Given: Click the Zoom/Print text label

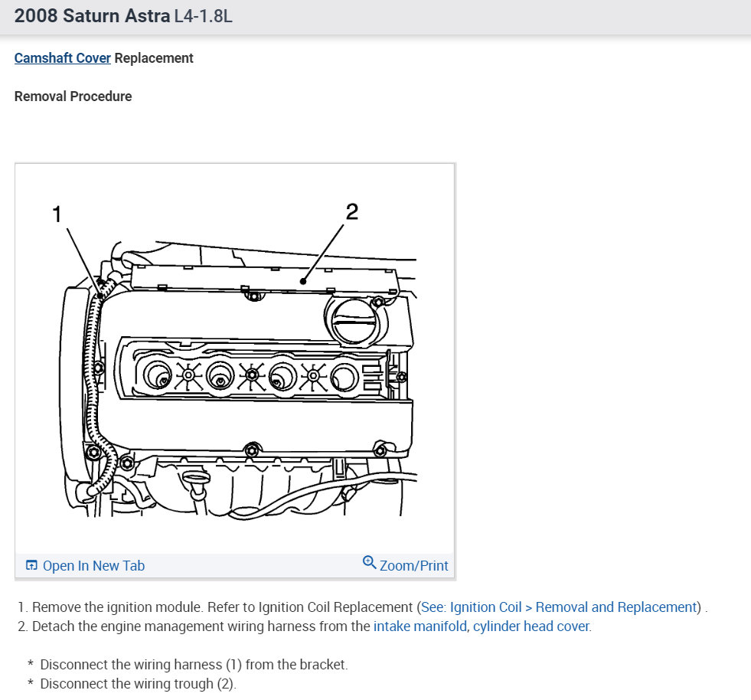Looking at the screenshot, I should coord(413,565).
